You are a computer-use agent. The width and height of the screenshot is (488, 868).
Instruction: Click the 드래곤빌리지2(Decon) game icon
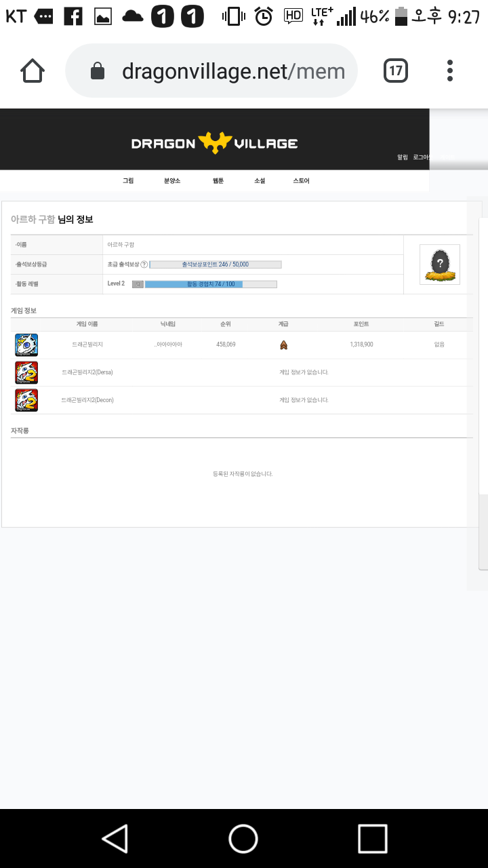click(x=26, y=400)
